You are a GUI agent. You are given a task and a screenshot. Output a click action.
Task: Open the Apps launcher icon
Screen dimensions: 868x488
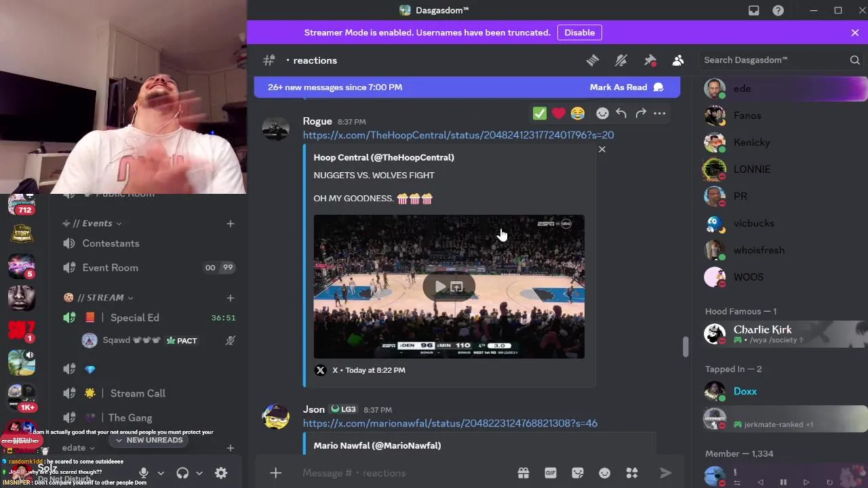pos(632,473)
